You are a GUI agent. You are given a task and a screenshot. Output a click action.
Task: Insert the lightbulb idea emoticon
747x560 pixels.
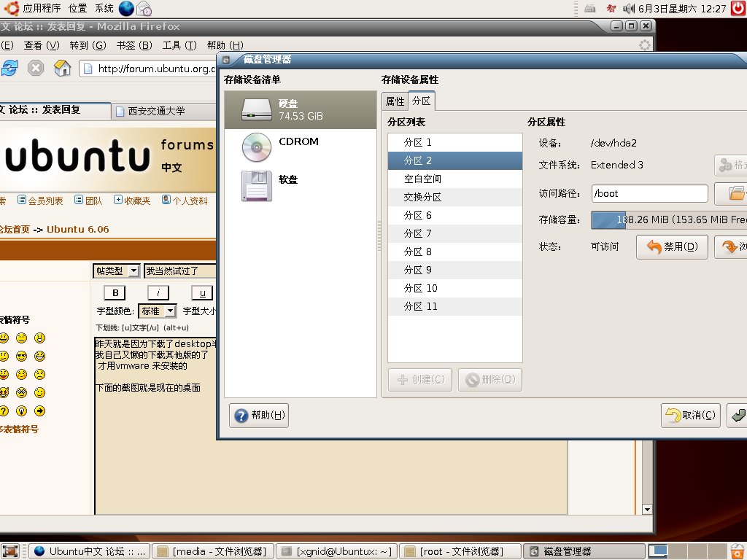[x=21, y=411]
